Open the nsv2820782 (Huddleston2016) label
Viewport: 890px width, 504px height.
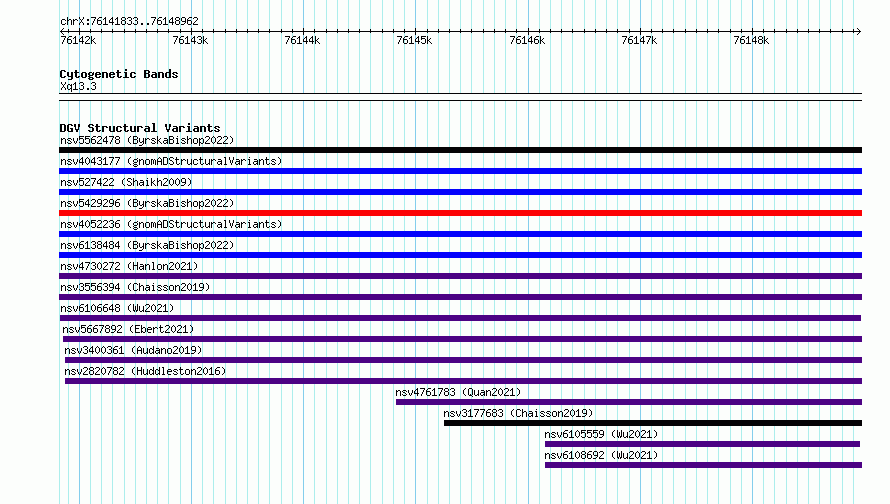point(145,371)
